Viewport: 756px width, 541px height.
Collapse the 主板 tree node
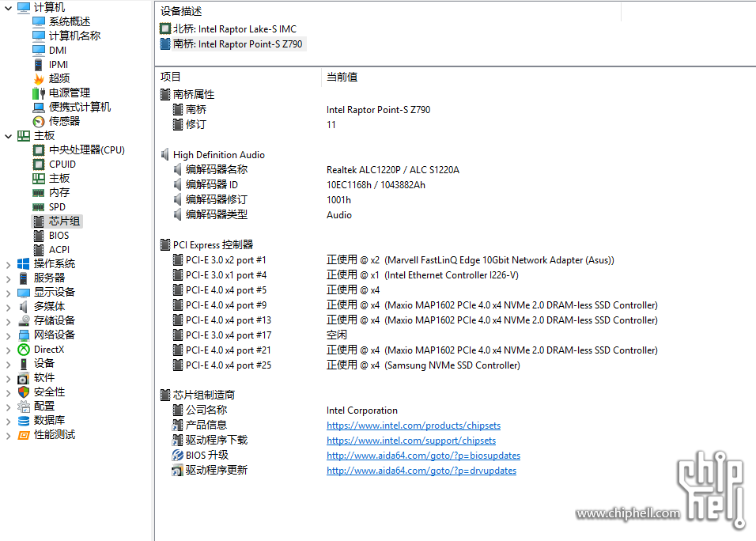8,136
